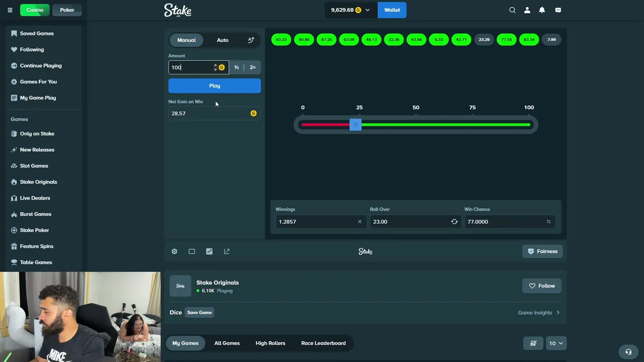Open past result 23.29 chip
The height and width of the screenshot is (362, 644).
coord(484,40)
